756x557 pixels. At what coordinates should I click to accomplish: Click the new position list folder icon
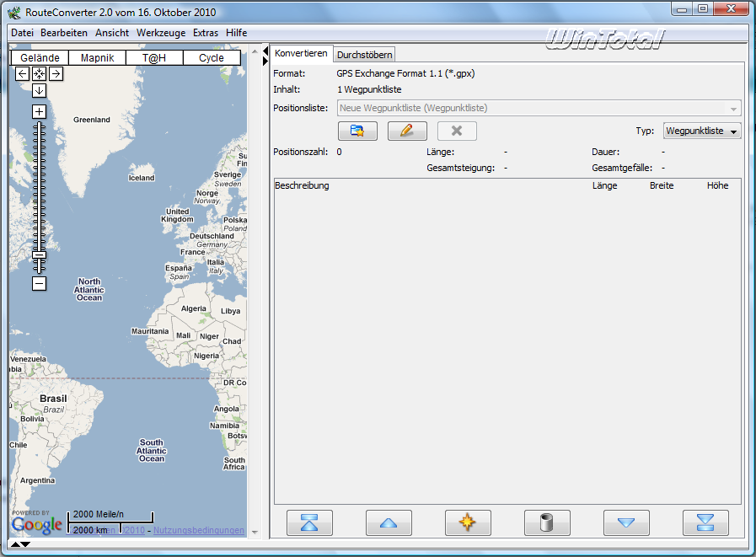(357, 131)
